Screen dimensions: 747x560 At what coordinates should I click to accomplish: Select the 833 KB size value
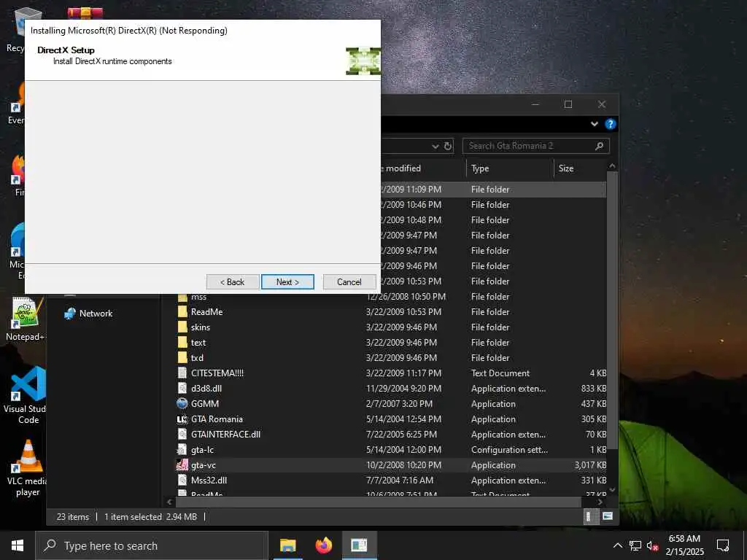coord(594,389)
